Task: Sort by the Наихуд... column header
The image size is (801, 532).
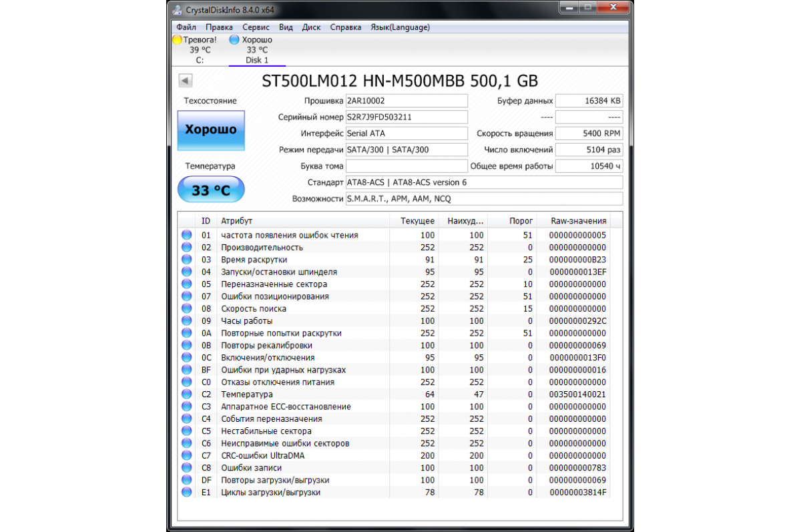Action: point(463,221)
